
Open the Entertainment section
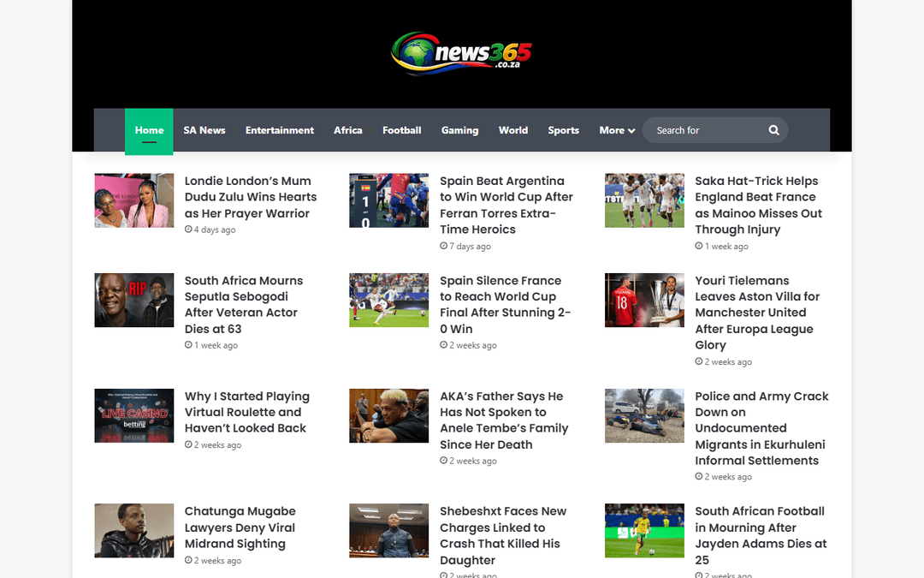click(x=279, y=130)
